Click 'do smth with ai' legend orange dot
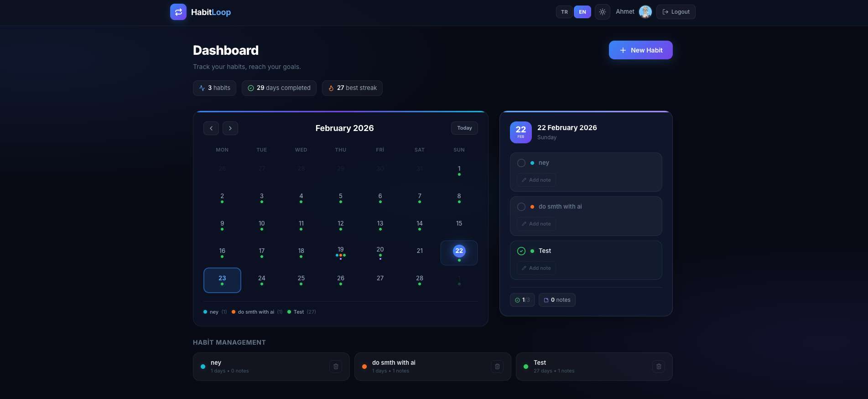 pos(234,312)
